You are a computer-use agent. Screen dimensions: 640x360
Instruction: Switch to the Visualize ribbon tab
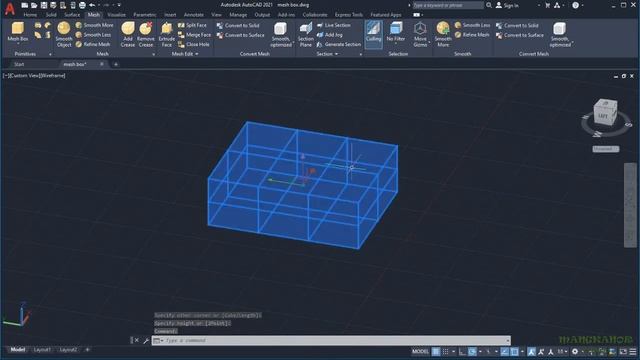point(116,15)
